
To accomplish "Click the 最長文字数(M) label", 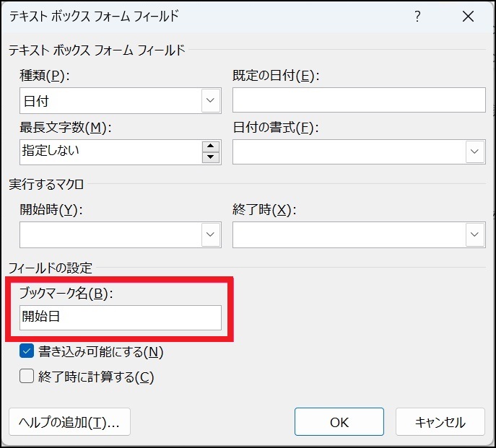I will (66, 128).
